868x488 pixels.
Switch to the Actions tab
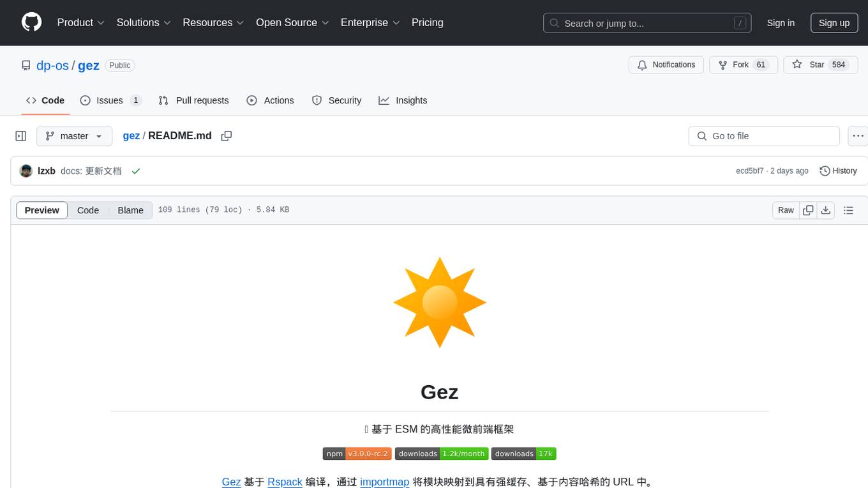pos(270,100)
